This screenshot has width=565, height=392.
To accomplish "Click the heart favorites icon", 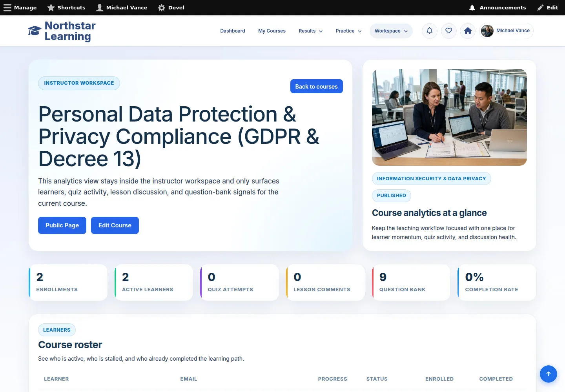I will (x=449, y=31).
